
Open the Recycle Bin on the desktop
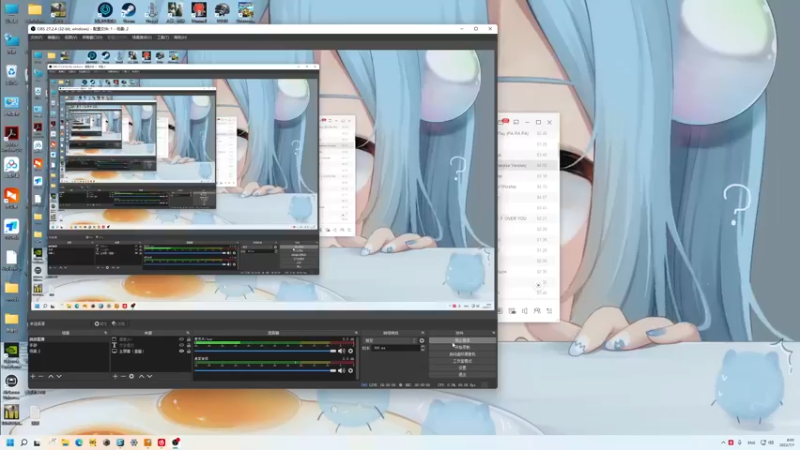(12, 72)
